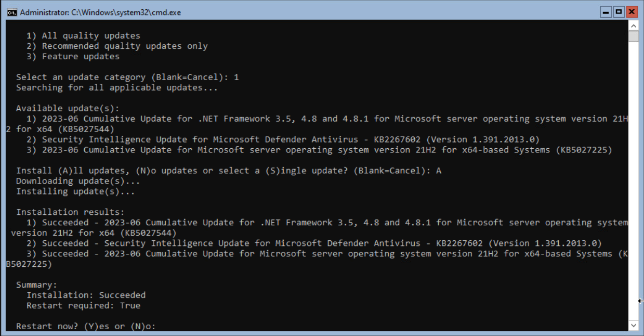This screenshot has height=336, width=644.
Task: Click the 'Installation: Succeeded' summary line
Action: (x=86, y=295)
